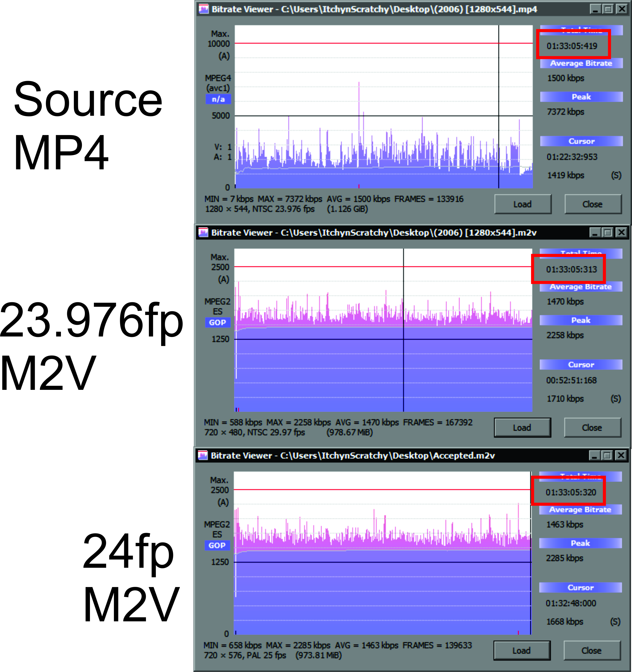
Task: Click the GOP badge in Accepted.m2v window
Action: [x=217, y=545]
